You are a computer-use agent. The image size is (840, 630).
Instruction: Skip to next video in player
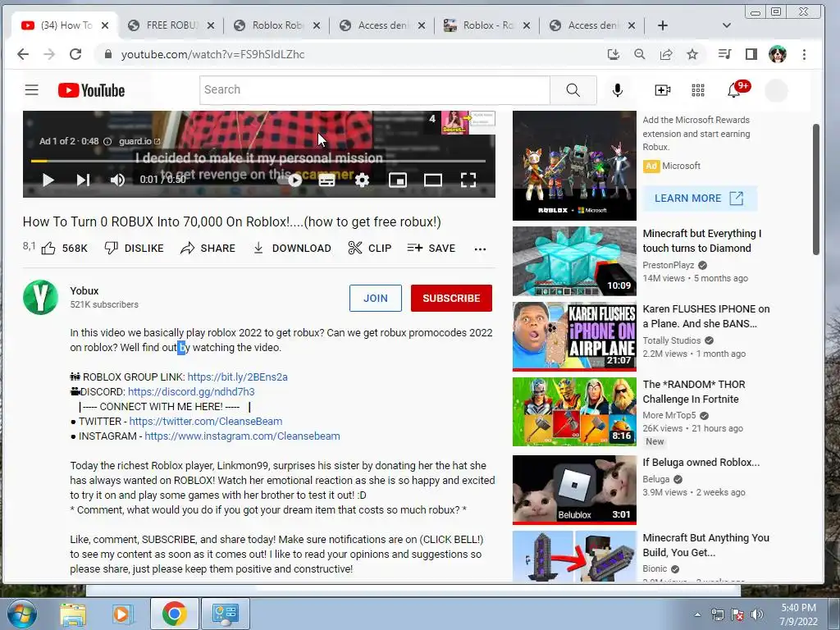coord(83,180)
